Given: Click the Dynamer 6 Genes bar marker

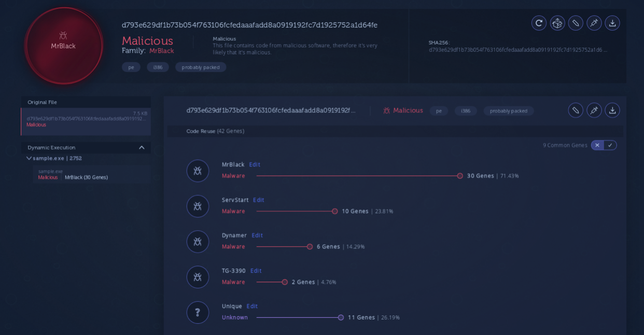Looking at the screenshot, I should click(x=310, y=247).
